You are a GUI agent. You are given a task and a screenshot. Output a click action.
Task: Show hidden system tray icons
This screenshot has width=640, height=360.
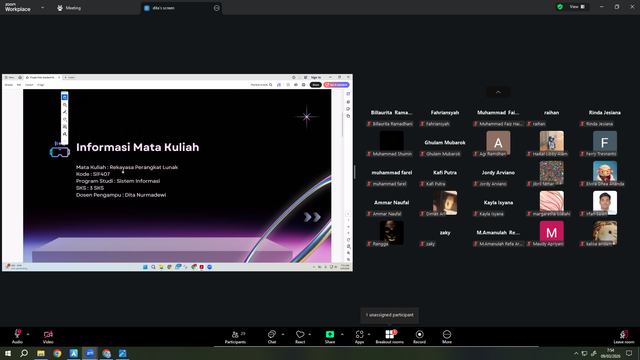coord(576,353)
